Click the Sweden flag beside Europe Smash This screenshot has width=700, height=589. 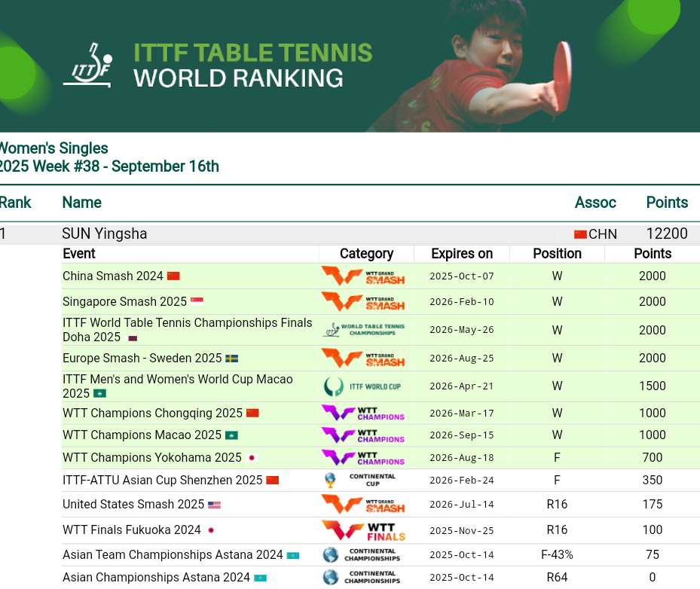[231, 359]
